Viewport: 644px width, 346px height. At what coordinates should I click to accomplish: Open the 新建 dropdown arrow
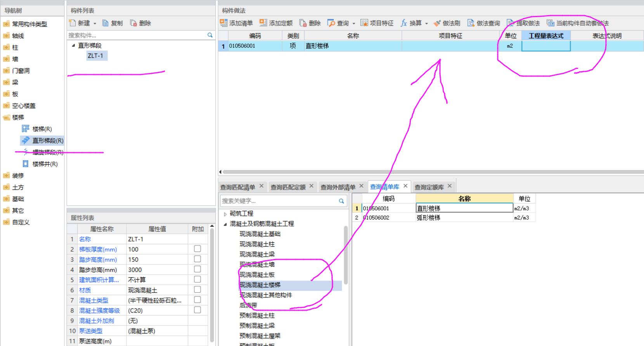95,23
